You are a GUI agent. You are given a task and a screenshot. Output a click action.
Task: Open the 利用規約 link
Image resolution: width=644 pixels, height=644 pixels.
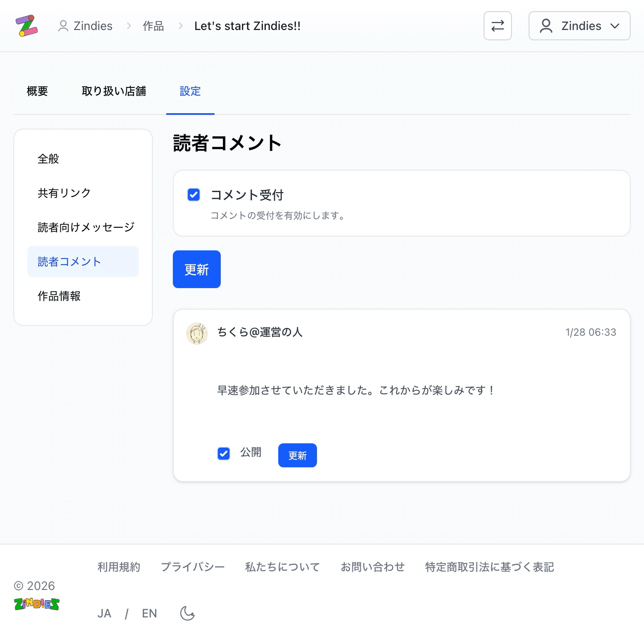pyautogui.click(x=119, y=566)
